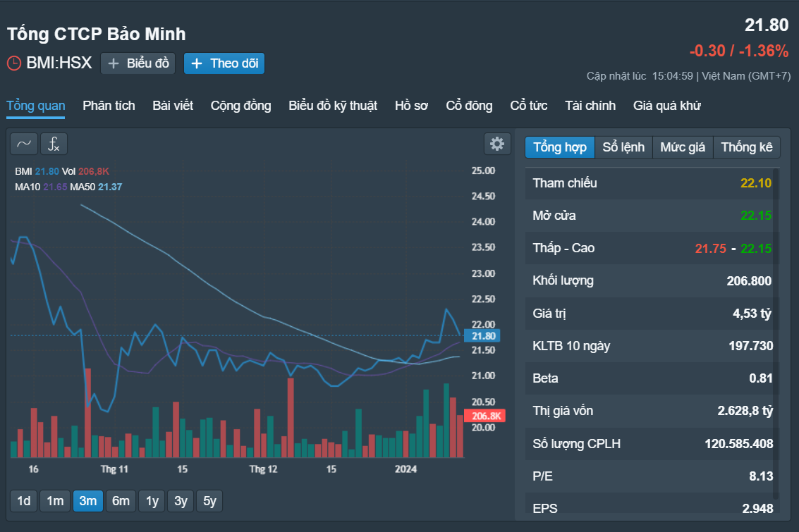799x532 pixels.
Task: Switch to Sổ lệnh panel tab
Action: [x=623, y=147]
